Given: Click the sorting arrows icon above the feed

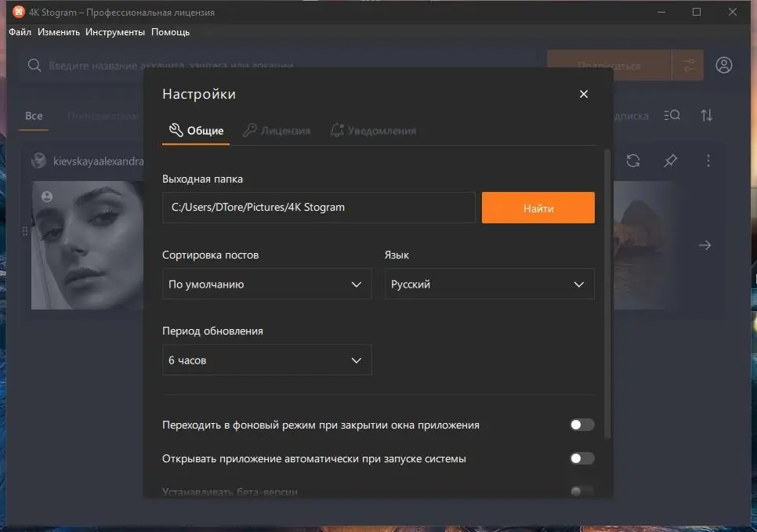Looking at the screenshot, I should click(707, 115).
